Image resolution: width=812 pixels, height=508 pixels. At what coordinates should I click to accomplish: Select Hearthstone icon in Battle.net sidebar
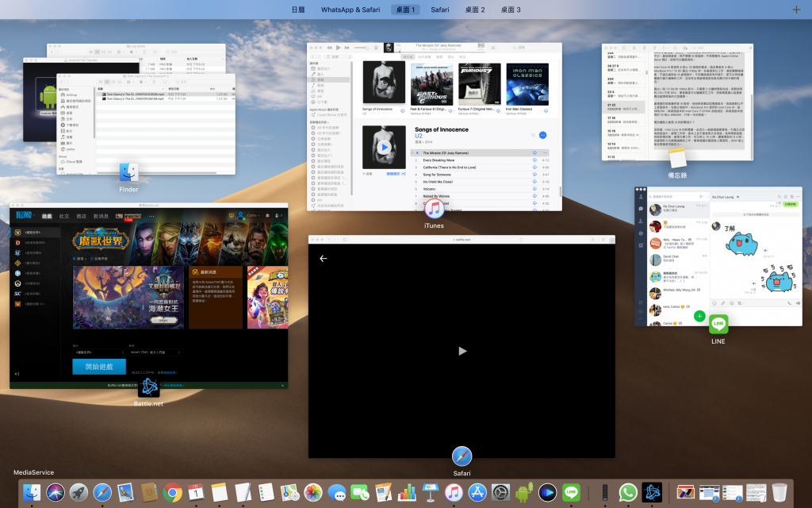(x=17, y=263)
